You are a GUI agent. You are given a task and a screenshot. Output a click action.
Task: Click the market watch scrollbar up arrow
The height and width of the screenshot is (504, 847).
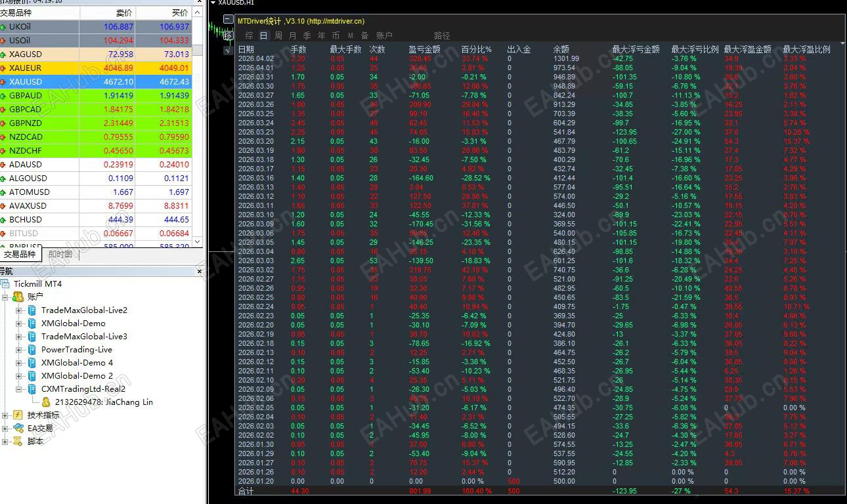pyautogui.click(x=198, y=12)
